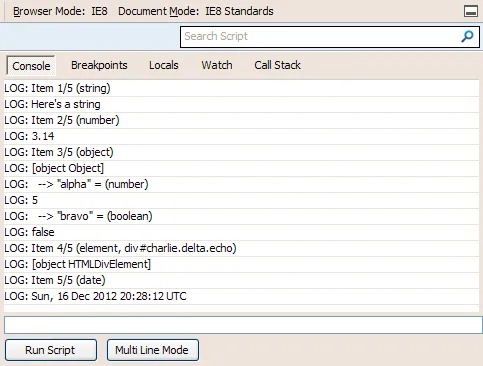Select log line '[object HTMLDivElement]'
The image size is (483, 366).
coord(241,264)
